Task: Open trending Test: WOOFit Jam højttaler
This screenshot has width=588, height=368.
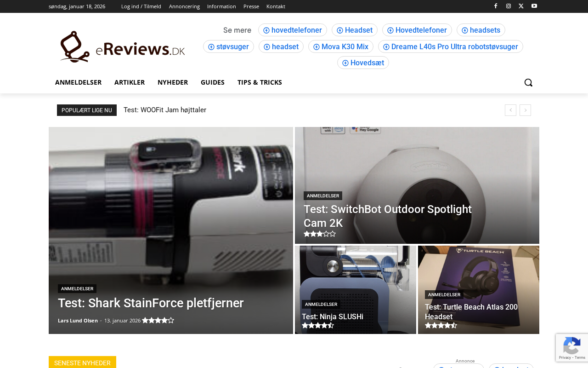Action: coord(165,110)
